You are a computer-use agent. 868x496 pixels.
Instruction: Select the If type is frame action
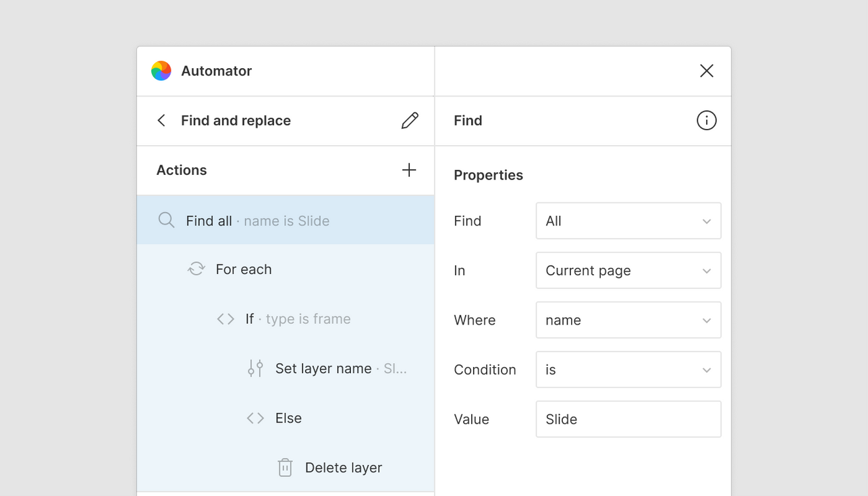298,319
